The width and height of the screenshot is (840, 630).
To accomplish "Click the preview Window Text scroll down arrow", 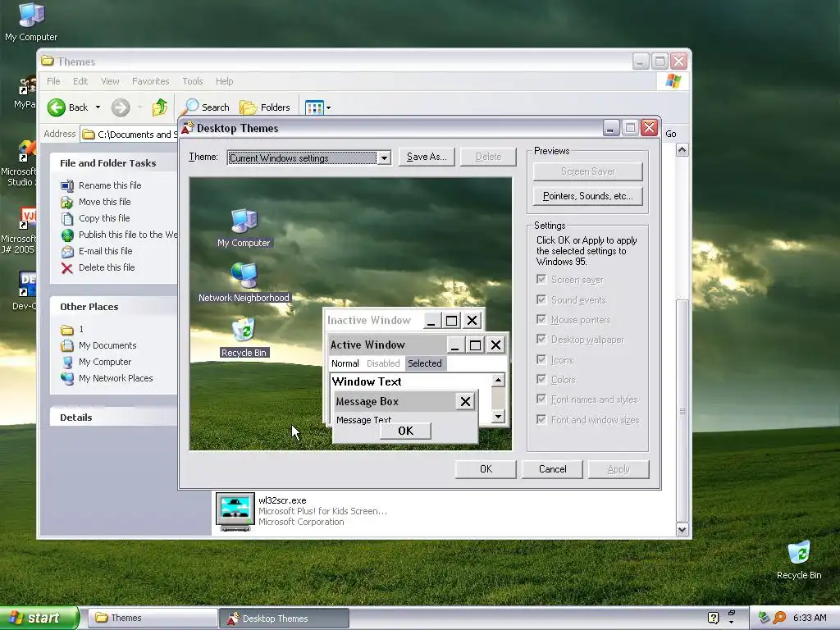I will pos(498,416).
